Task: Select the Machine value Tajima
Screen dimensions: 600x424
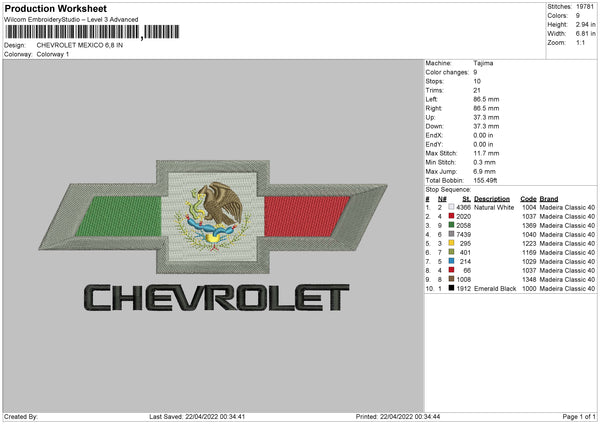Action: (x=483, y=63)
